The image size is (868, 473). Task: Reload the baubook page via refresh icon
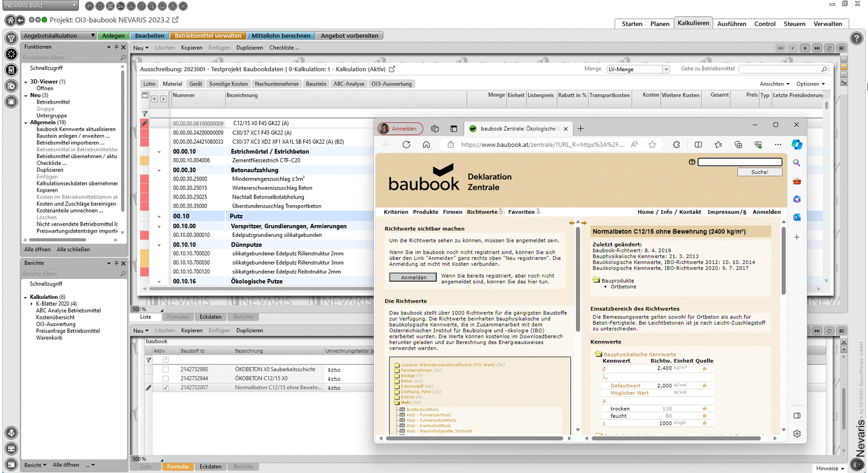click(406, 144)
